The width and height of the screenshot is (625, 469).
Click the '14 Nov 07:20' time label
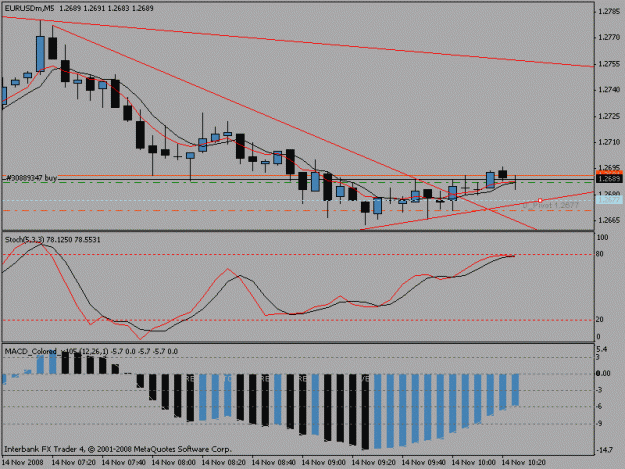(74, 463)
